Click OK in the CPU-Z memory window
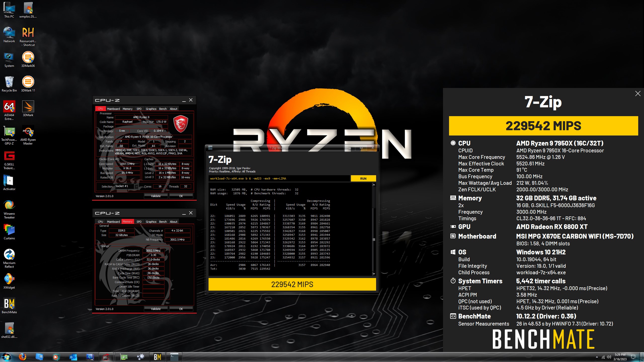The height and width of the screenshot is (362, 644). 181,309
